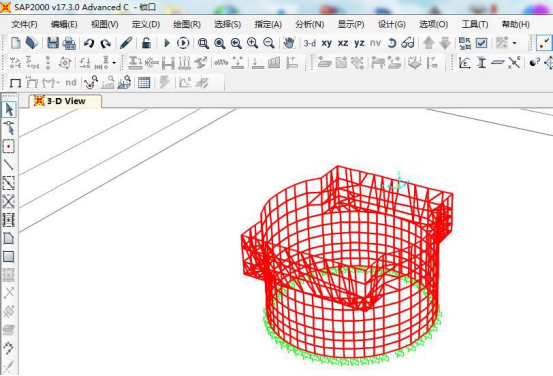This screenshot has width=553, height=376.
Task: Open the 分析(N) menu
Action: 310,24
